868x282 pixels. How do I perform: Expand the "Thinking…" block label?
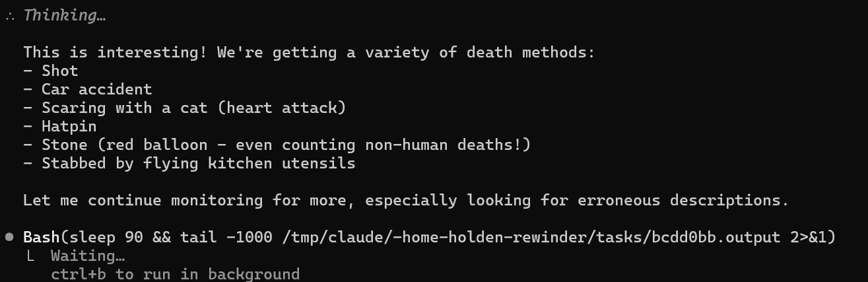65,16
